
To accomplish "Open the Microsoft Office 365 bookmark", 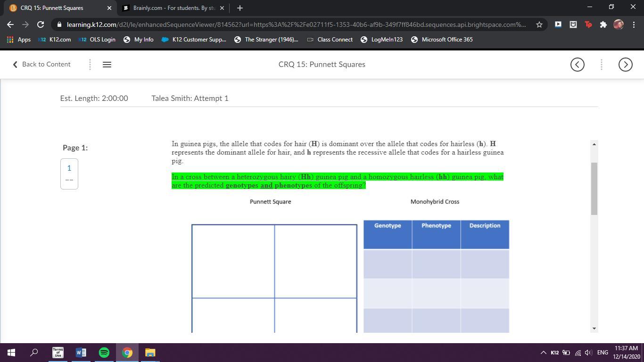I will [x=442, y=40].
